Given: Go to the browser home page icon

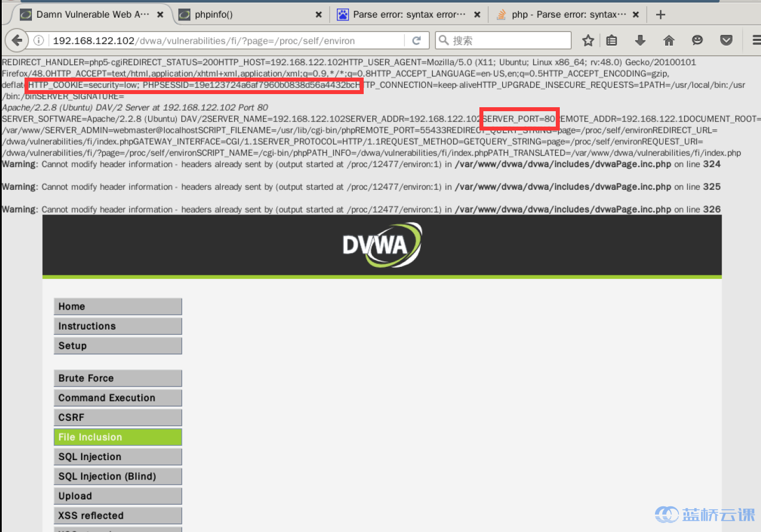Looking at the screenshot, I should coord(669,40).
